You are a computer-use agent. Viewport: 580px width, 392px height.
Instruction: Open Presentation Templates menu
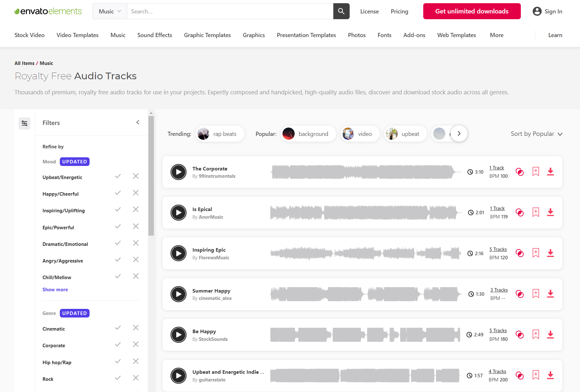306,35
